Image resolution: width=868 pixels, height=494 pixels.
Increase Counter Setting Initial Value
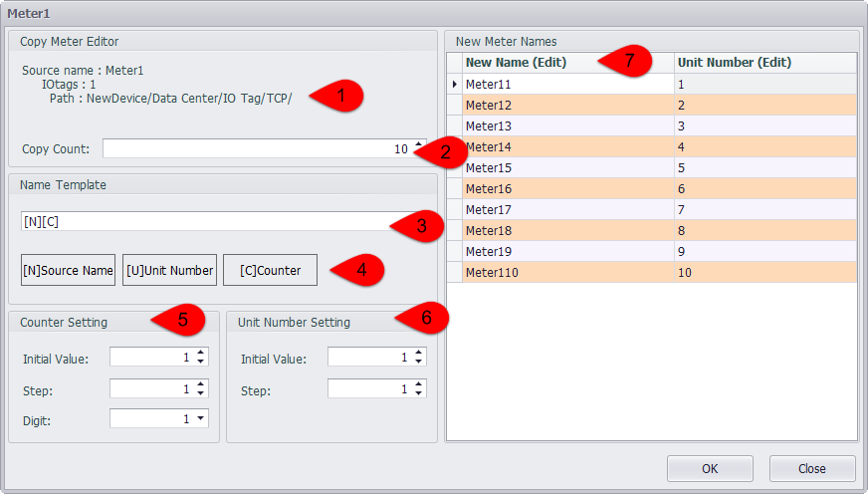click(201, 353)
